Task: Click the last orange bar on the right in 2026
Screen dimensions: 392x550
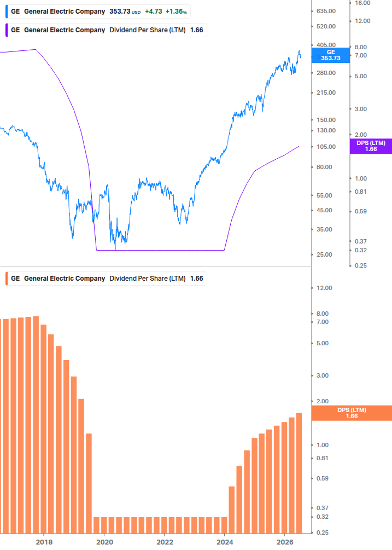Action: (299, 473)
